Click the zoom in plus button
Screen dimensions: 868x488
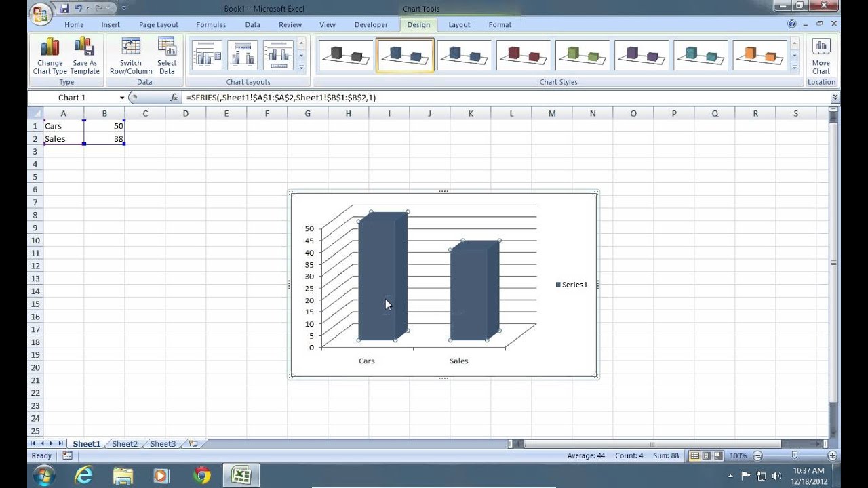tap(832, 456)
